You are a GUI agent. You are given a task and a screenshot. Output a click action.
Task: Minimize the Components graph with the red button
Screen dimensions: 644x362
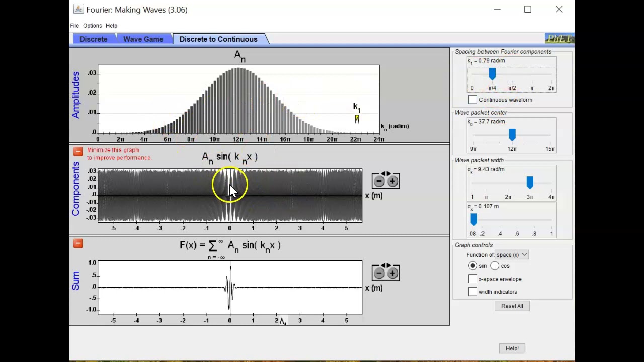pyautogui.click(x=77, y=151)
